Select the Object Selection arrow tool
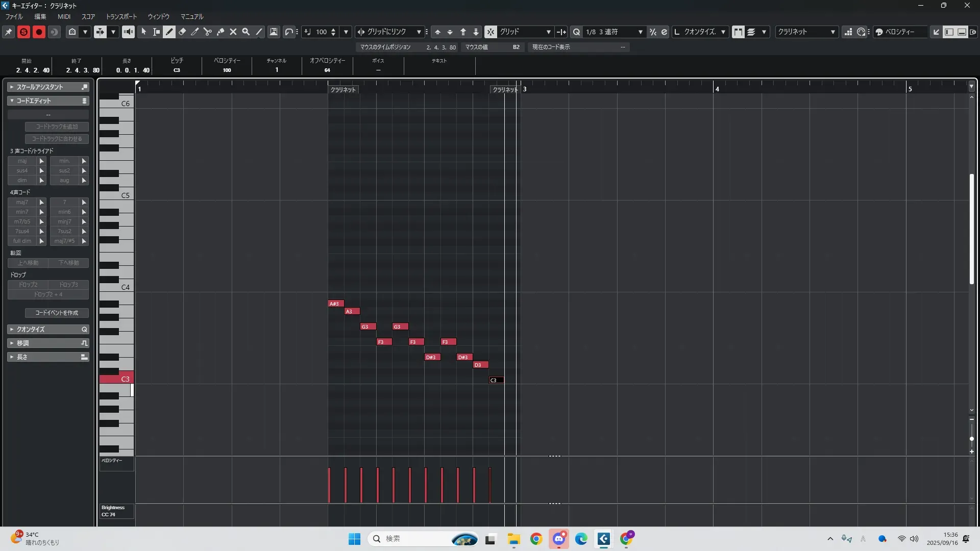 [x=144, y=32]
